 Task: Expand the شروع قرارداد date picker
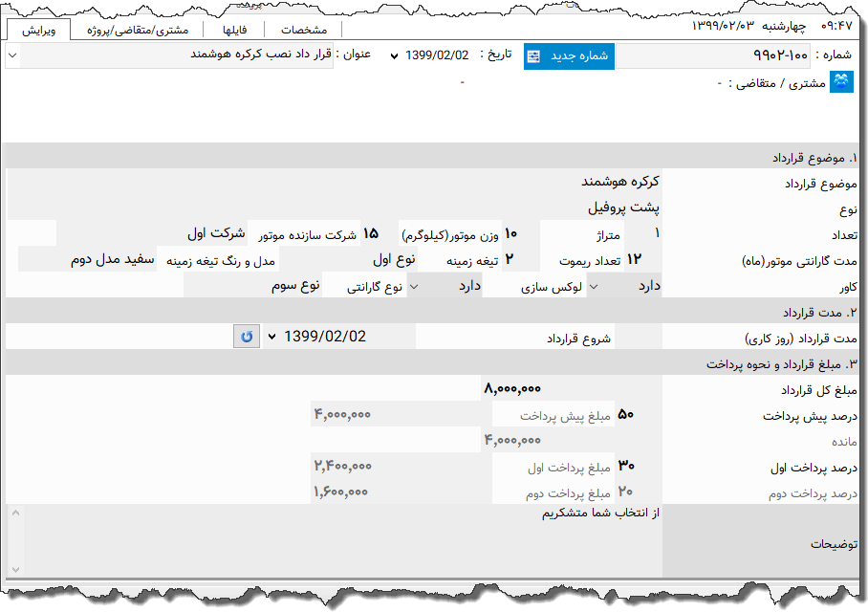272,336
